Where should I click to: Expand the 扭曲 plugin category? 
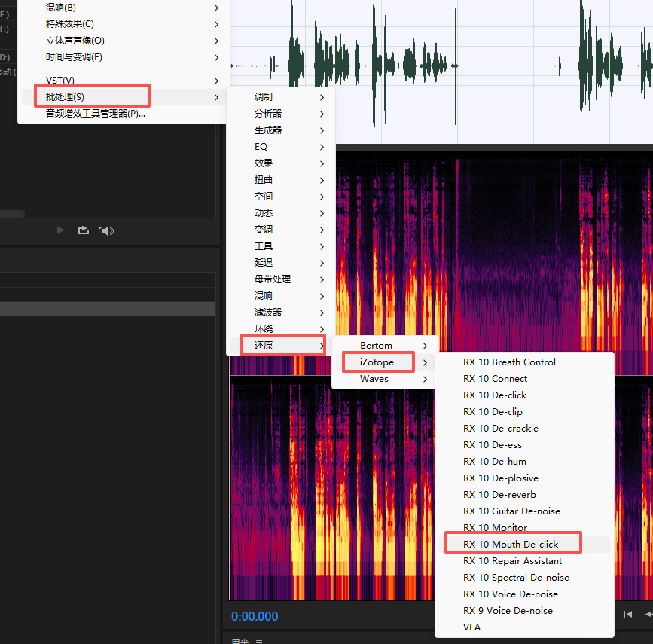(x=281, y=180)
